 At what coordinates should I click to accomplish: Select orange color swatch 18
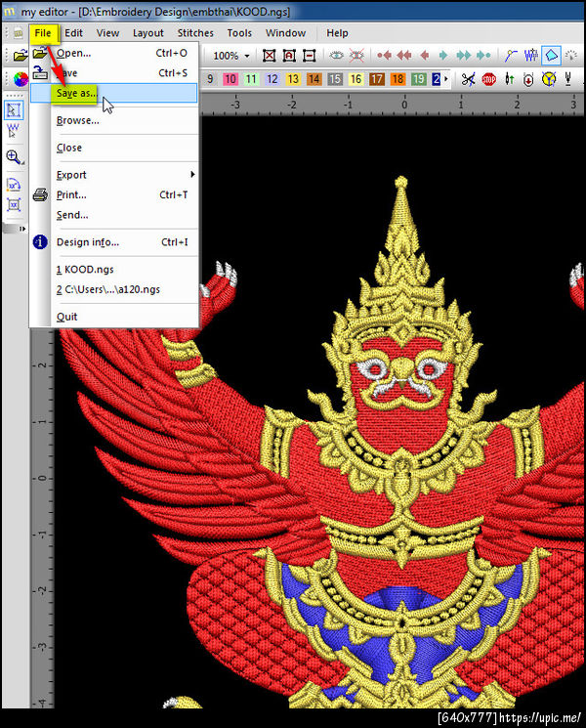398,79
